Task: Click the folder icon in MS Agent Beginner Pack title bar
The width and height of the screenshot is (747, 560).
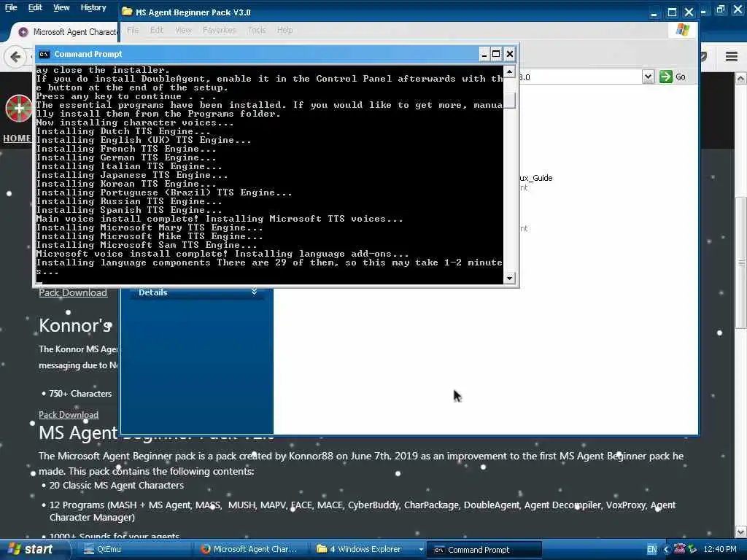Action: pos(127,12)
